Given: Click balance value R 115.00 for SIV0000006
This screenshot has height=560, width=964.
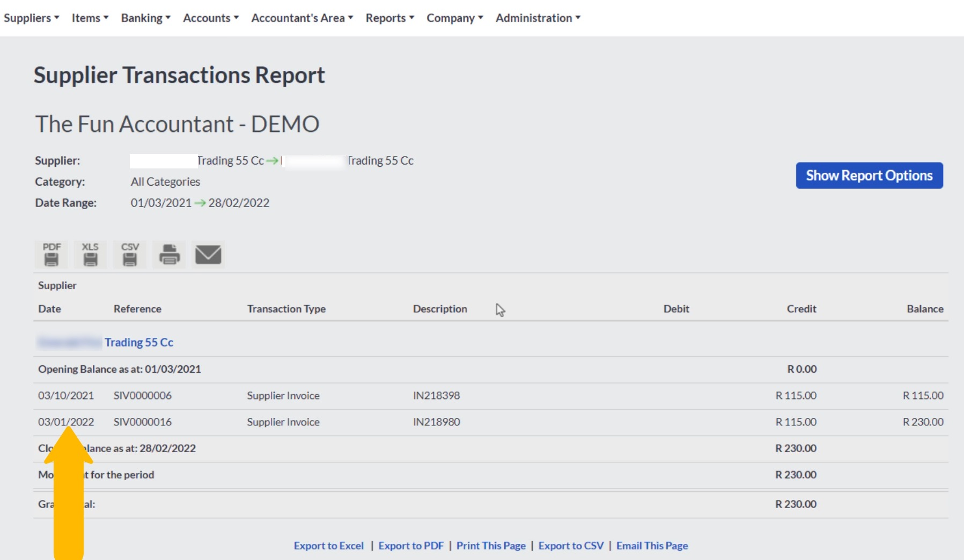Looking at the screenshot, I should pyautogui.click(x=923, y=395).
